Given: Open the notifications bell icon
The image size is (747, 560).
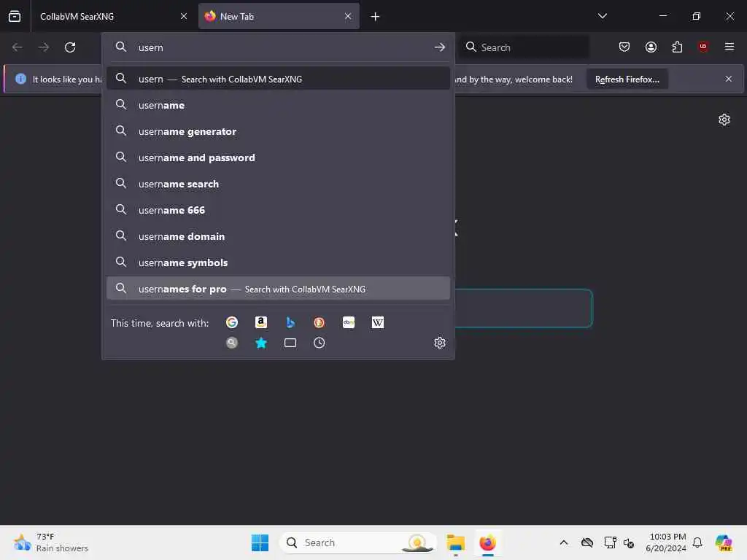Looking at the screenshot, I should [697, 542].
